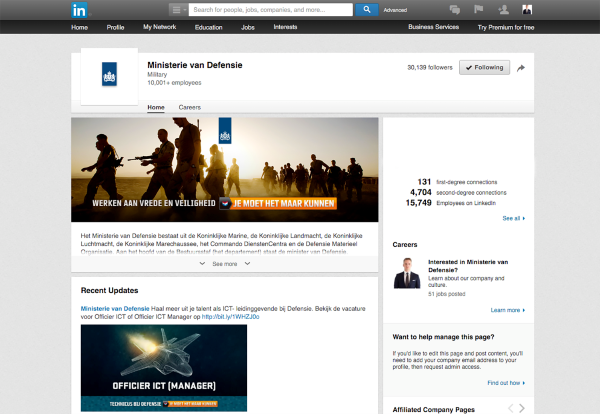Go to next Affiliated Company Pages
This screenshot has height=414, width=600.
point(523,408)
